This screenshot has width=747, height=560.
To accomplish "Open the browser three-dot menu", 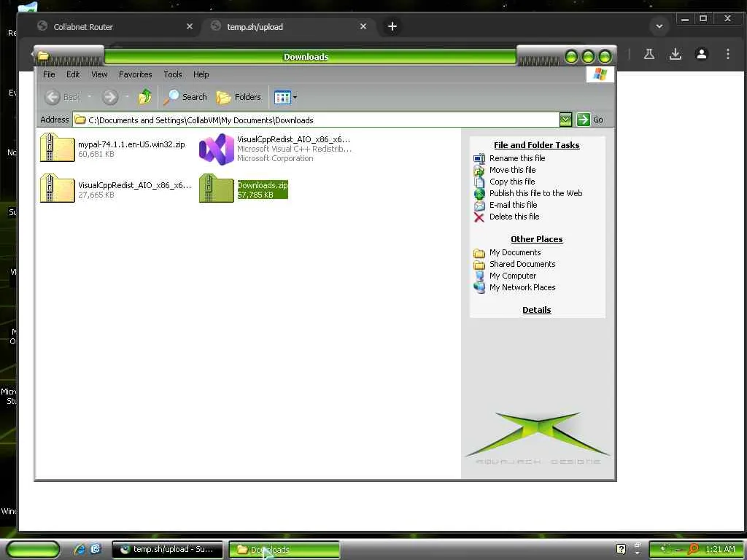I will point(728,54).
